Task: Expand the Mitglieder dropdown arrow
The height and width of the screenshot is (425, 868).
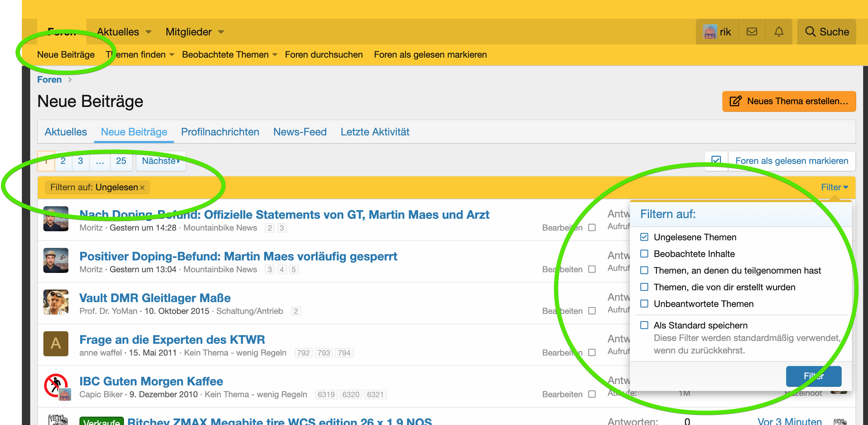Action: point(221,32)
